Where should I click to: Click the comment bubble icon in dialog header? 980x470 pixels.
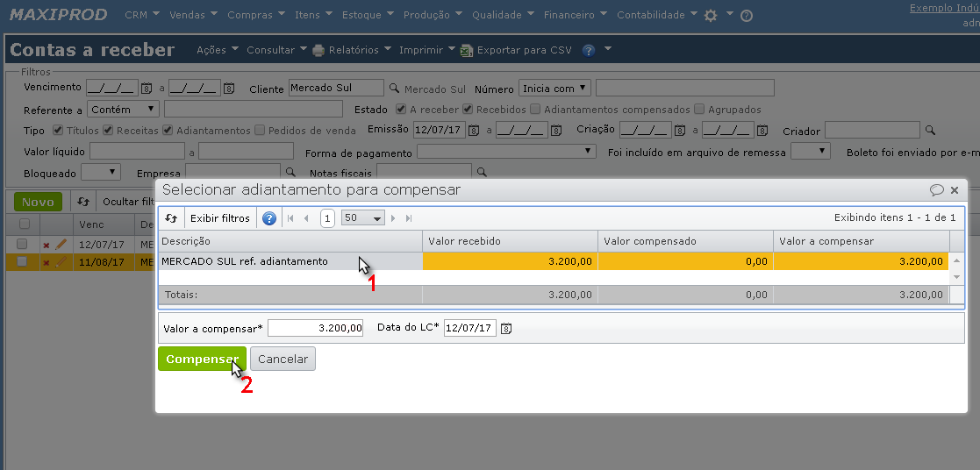coord(936,190)
